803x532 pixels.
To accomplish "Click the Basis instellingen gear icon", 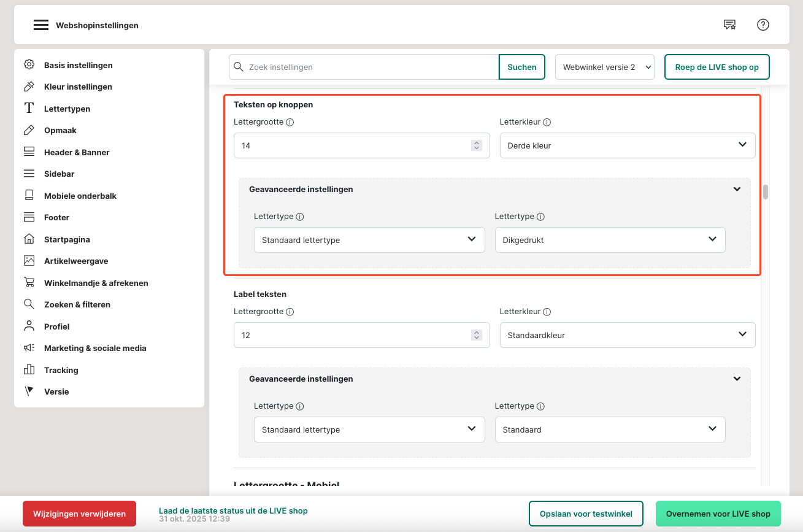I will 29,65.
